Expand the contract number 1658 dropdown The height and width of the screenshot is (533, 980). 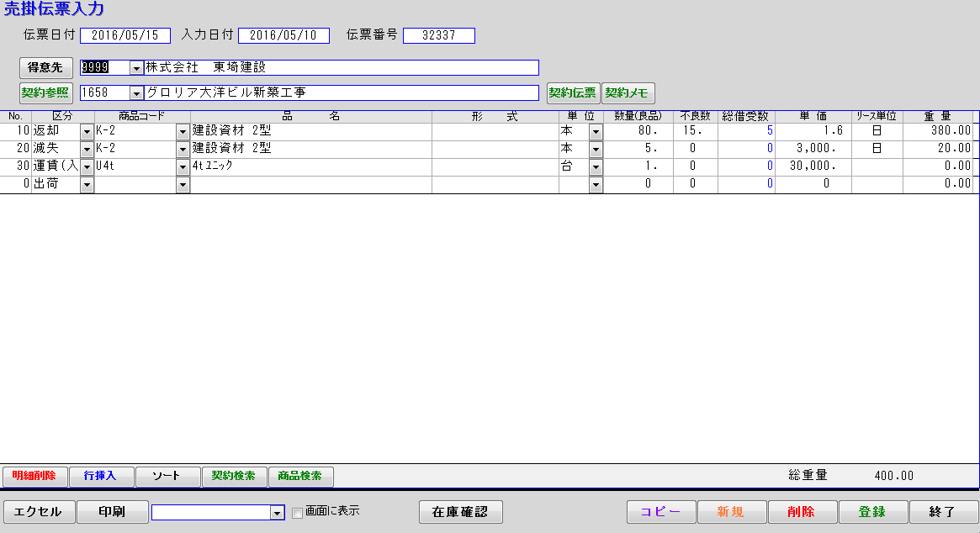136,93
